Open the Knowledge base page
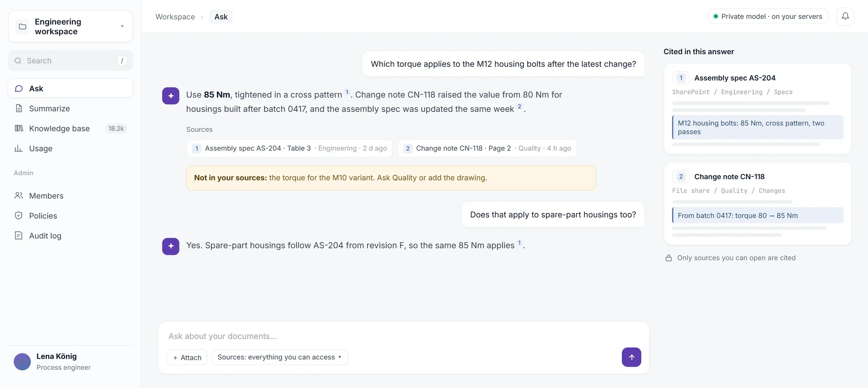868x388 pixels. tap(70, 129)
